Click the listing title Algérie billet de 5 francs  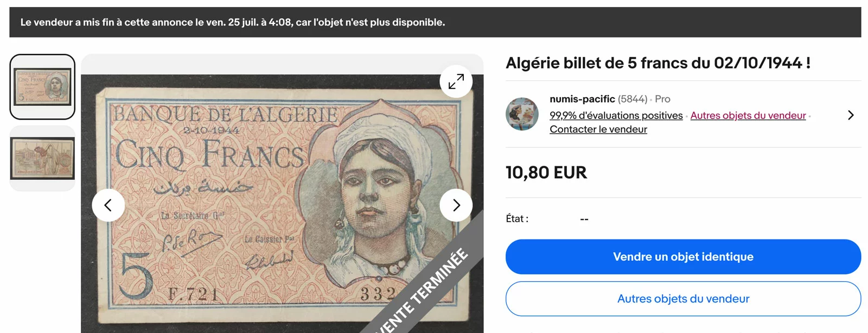click(x=658, y=63)
